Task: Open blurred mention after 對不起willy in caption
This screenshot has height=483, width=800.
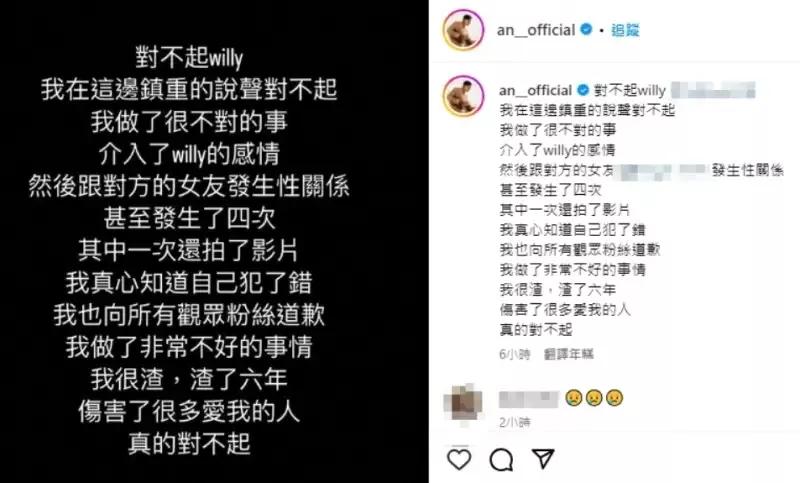Action: point(713,90)
